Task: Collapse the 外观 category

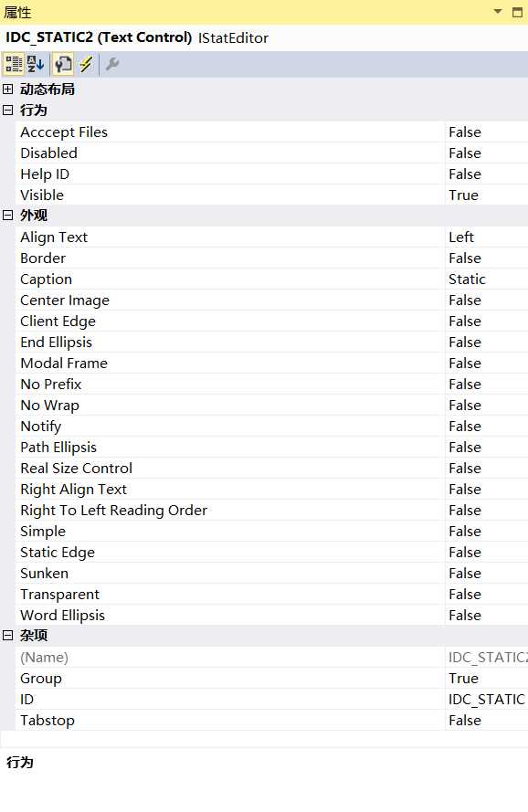Action: coord(8,215)
